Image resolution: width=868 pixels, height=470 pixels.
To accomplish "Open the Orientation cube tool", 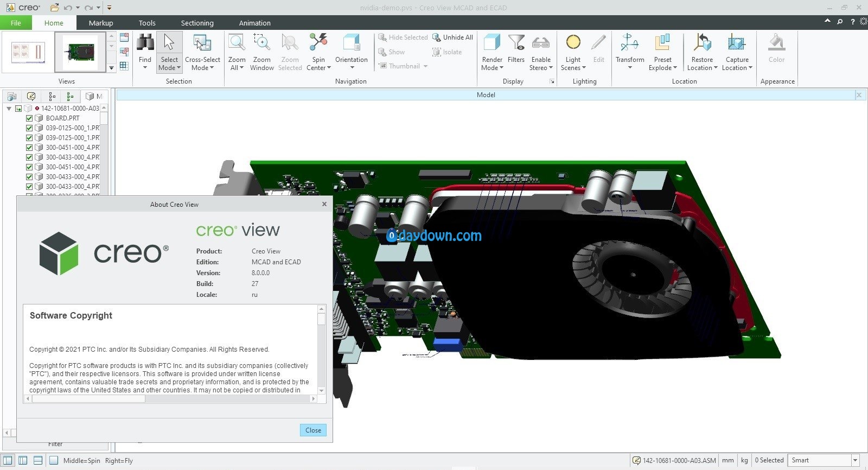I will click(x=351, y=43).
